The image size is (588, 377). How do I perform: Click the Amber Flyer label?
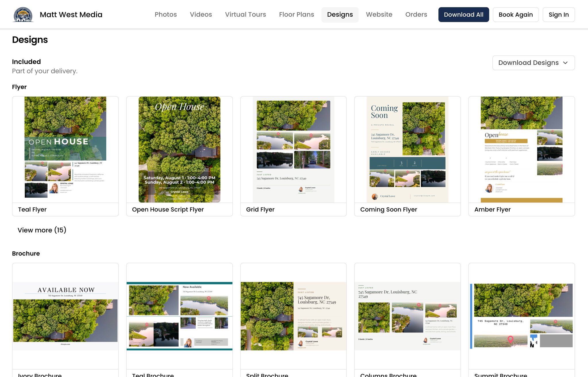492,209
